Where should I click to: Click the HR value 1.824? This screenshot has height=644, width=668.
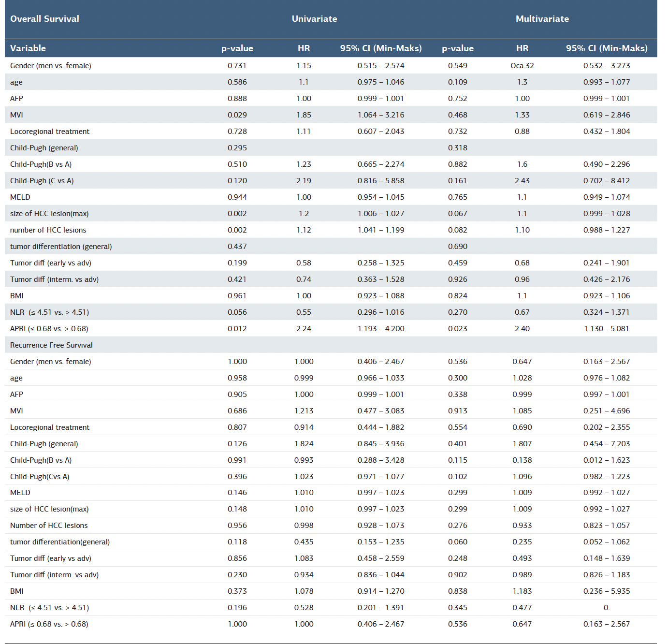(304, 444)
